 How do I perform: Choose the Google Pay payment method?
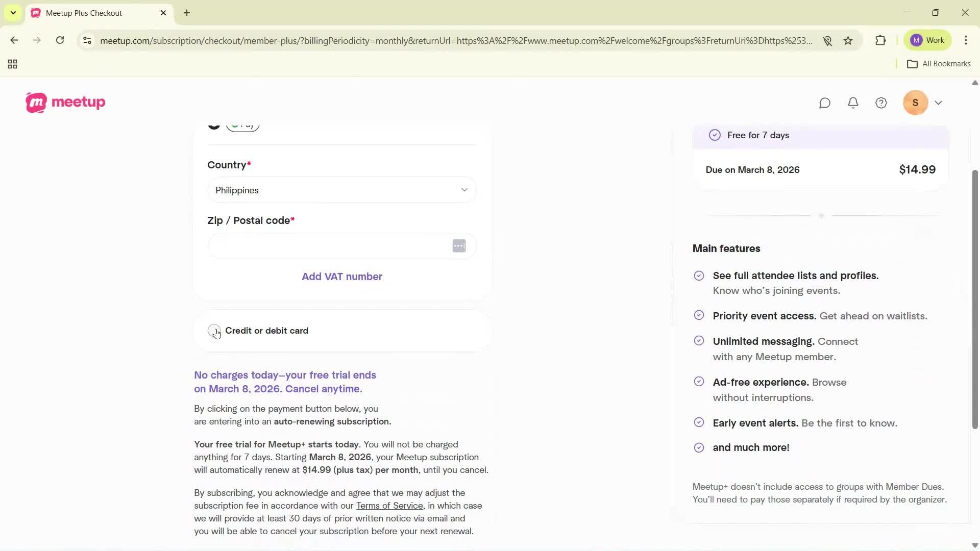click(x=243, y=124)
